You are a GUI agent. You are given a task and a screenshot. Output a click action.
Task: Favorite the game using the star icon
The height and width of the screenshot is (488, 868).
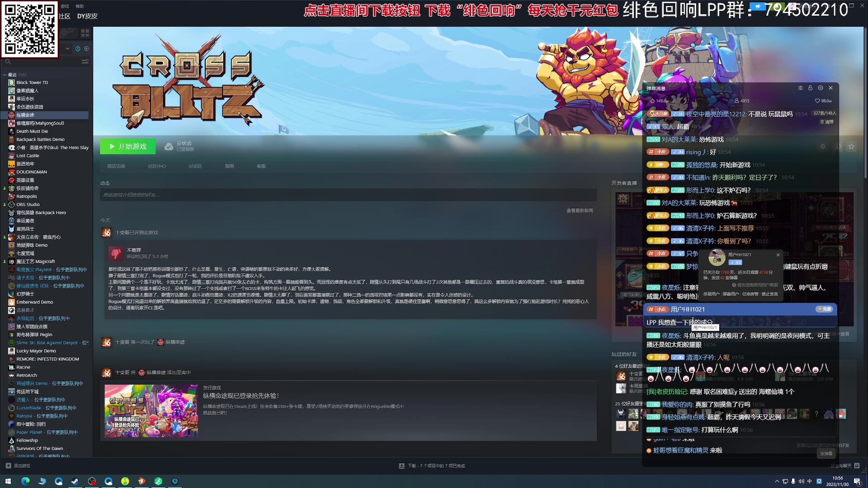[851, 146]
